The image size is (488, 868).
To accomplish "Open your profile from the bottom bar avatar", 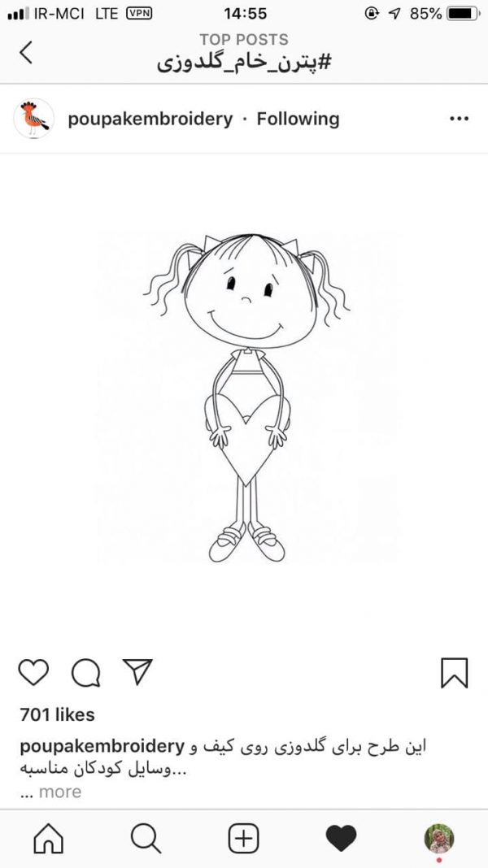I will tap(439, 838).
